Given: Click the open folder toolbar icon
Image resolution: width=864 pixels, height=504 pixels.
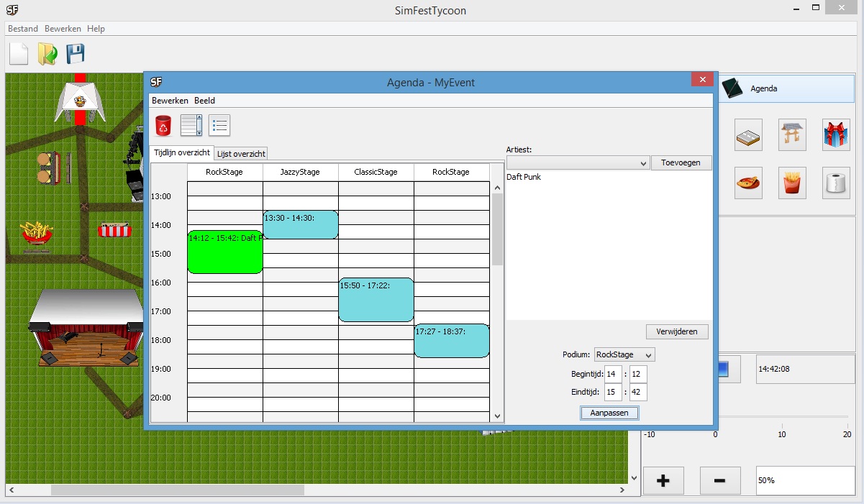Looking at the screenshot, I should pos(47,55).
